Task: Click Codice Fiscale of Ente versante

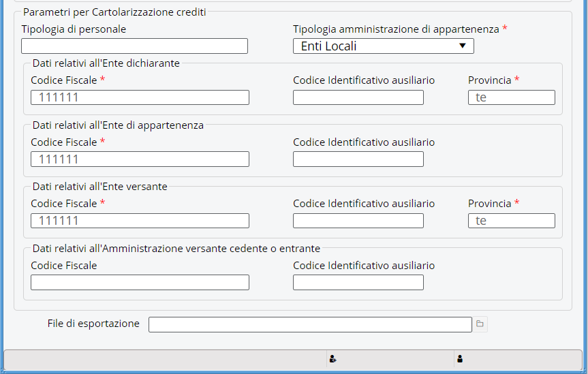Action: pyautogui.click(x=140, y=221)
